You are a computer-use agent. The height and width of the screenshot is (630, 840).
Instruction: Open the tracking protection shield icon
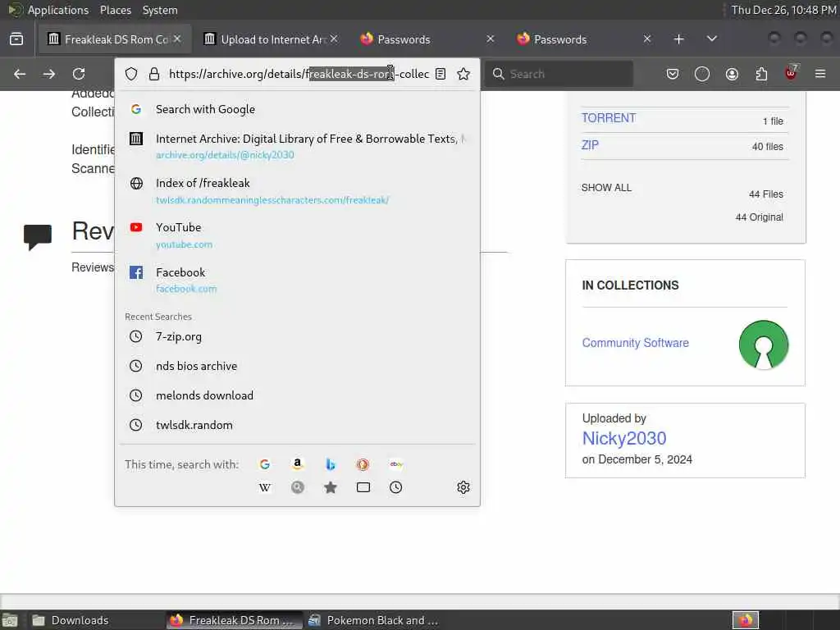coord(131,74)
